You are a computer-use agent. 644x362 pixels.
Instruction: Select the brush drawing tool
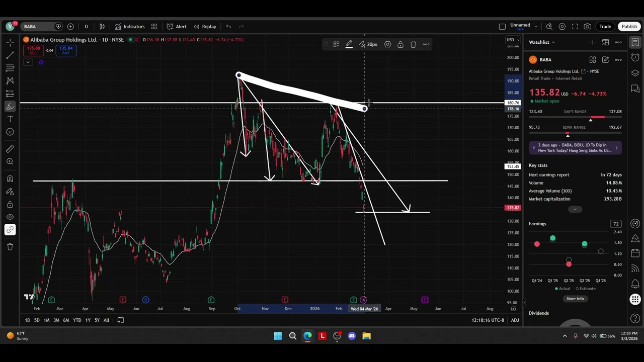pyautogui.click(x=10, y=106)
